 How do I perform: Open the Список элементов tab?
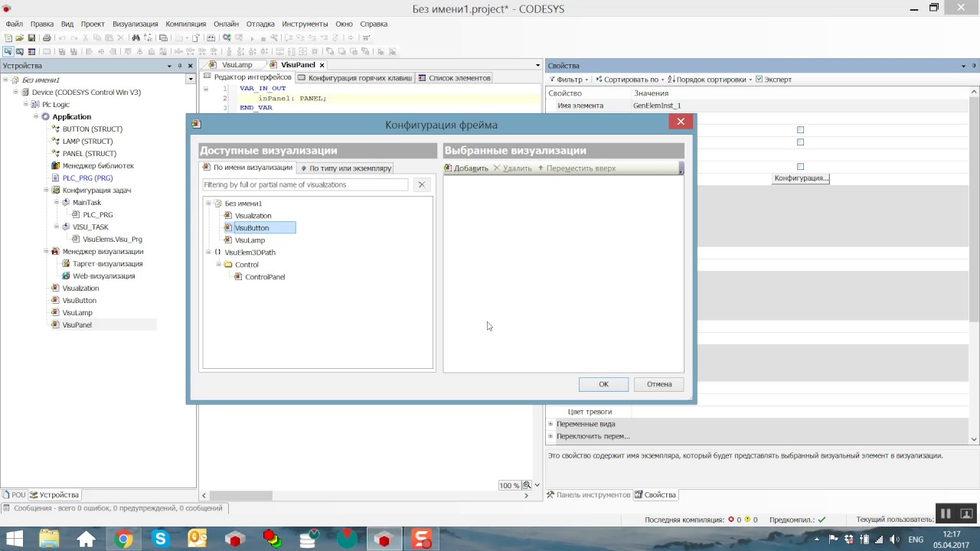tap(454, 77)
